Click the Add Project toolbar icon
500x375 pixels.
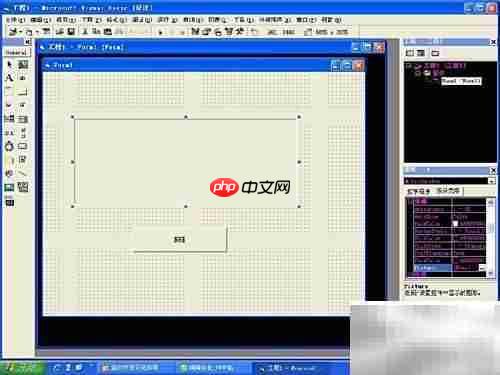(13, 32)
